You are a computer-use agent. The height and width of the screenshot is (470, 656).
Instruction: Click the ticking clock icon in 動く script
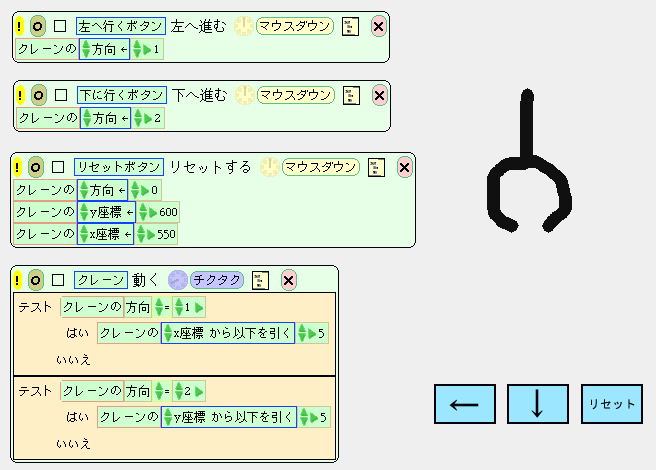[177, 280]
